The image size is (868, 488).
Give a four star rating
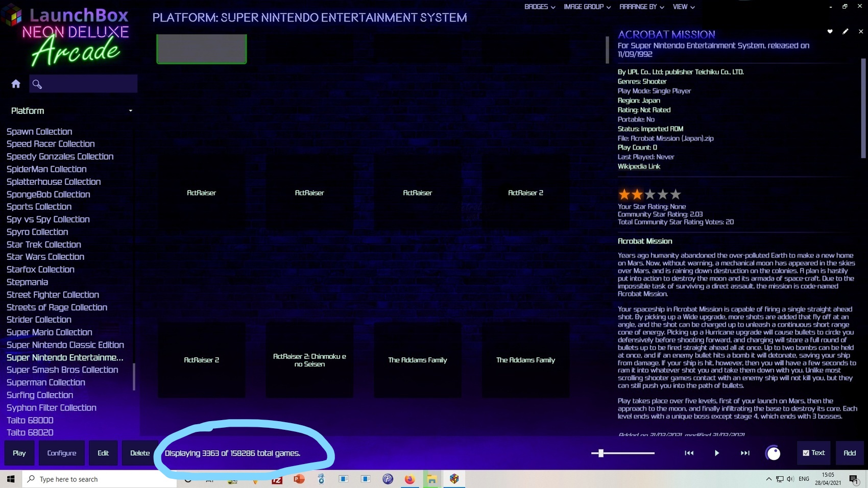pyautogui.click(x=663, y=194)
